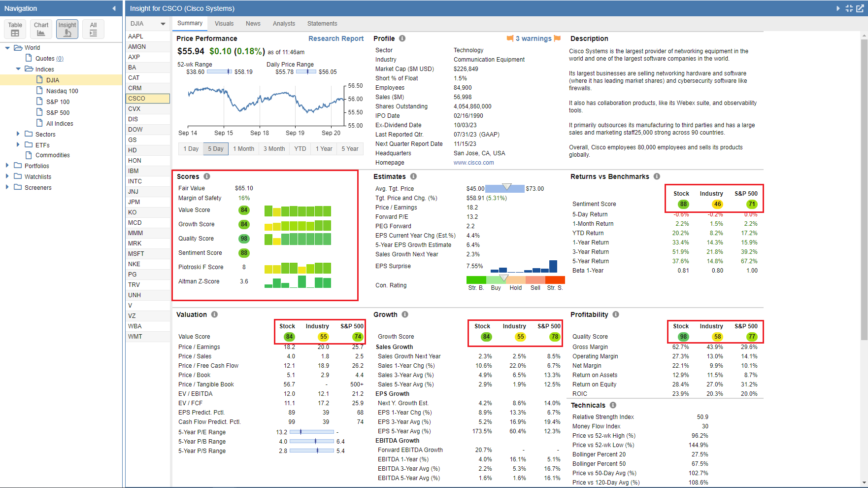This screenshot has width=868, height=488.
Task: Click the Profile info icon
Action: pyautogui.click(x=402, y=38)
